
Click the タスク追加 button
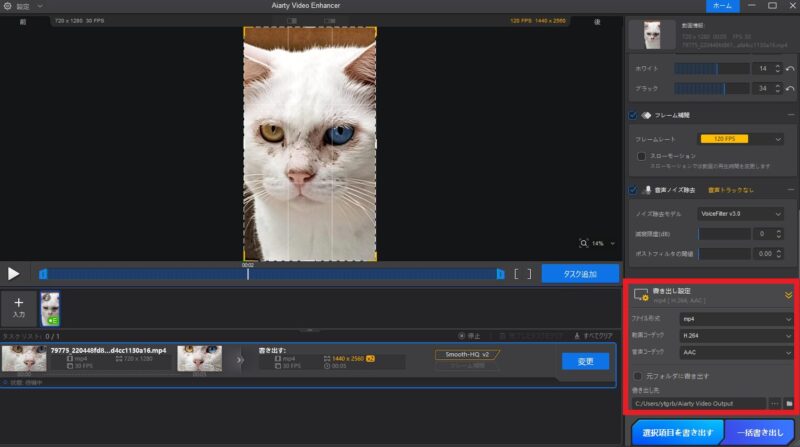point(579,273)
